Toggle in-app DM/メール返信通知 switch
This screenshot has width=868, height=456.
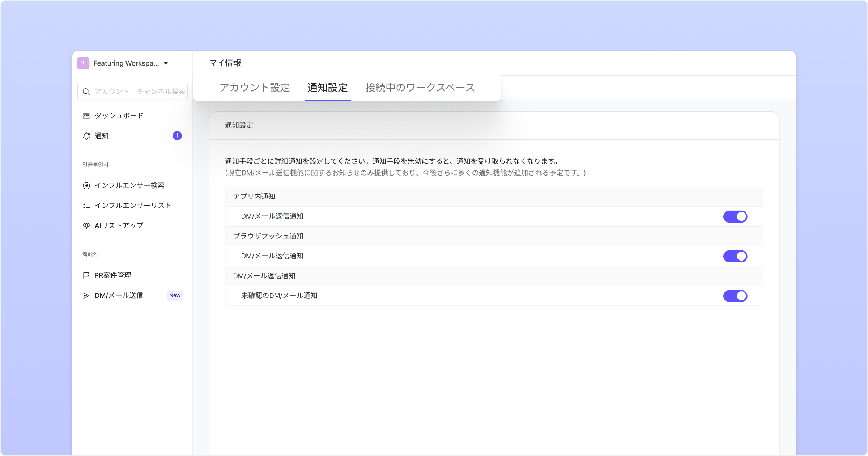pyautogui.click(x=735, y=216)
